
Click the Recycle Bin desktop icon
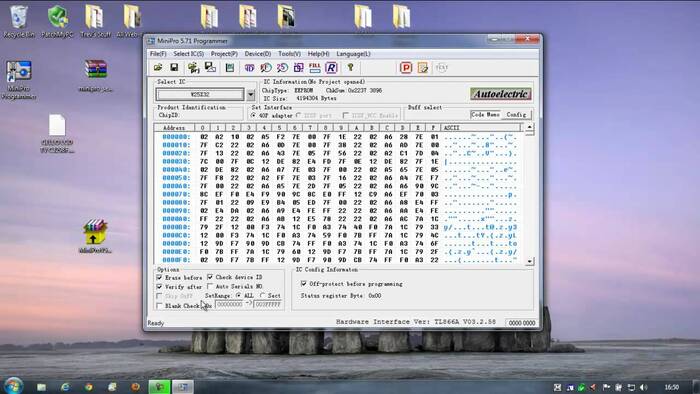[x=19, y=21]
